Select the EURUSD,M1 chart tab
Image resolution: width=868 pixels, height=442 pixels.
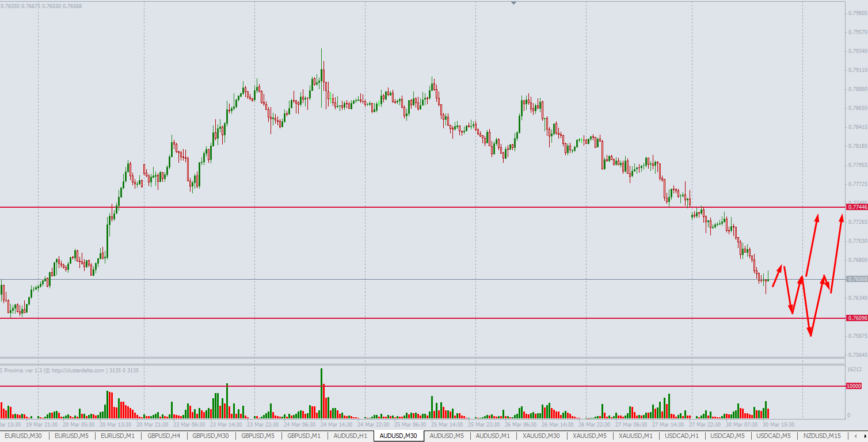117,436
